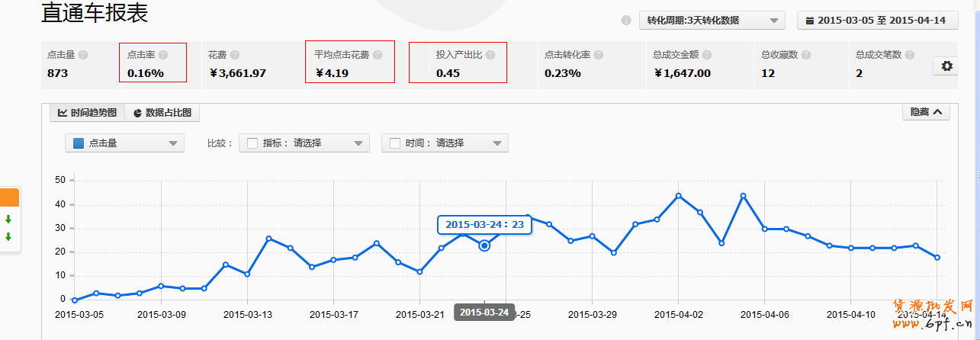The height and width of the screenshot is (340, 980).
Task: Click help icon next to 点击率
Action: tap(162, 55)
